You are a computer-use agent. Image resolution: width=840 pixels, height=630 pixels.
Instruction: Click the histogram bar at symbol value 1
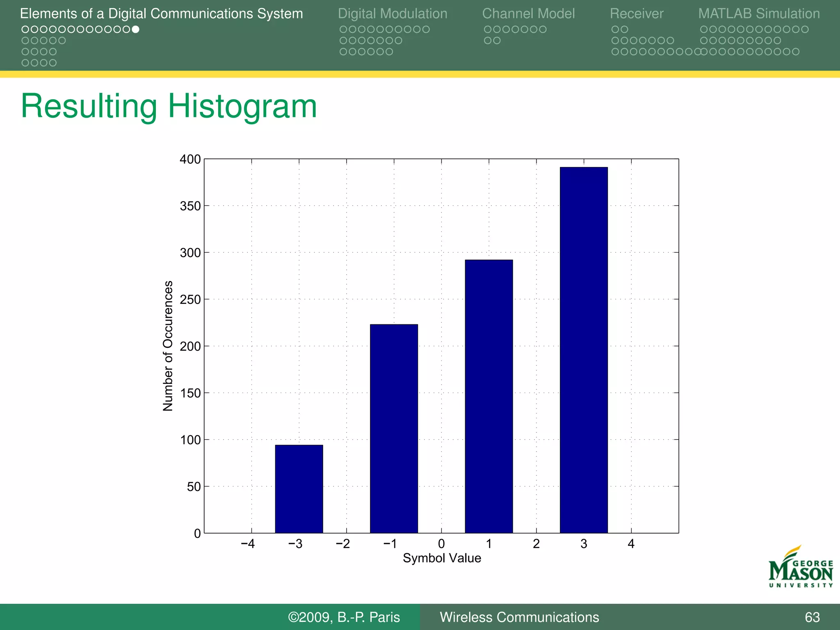tap(488, 396)
